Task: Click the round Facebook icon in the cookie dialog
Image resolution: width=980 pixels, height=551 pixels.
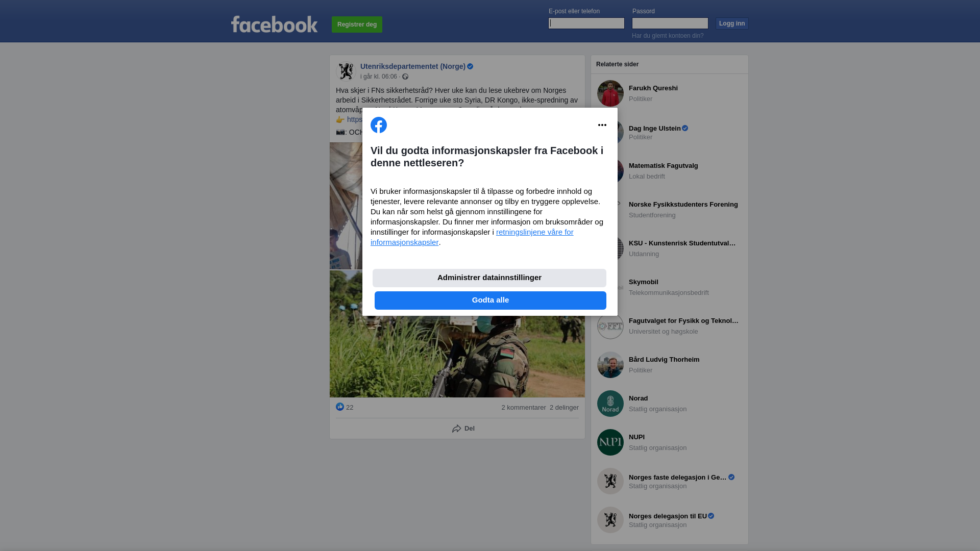Action: [x=379, y=125]
